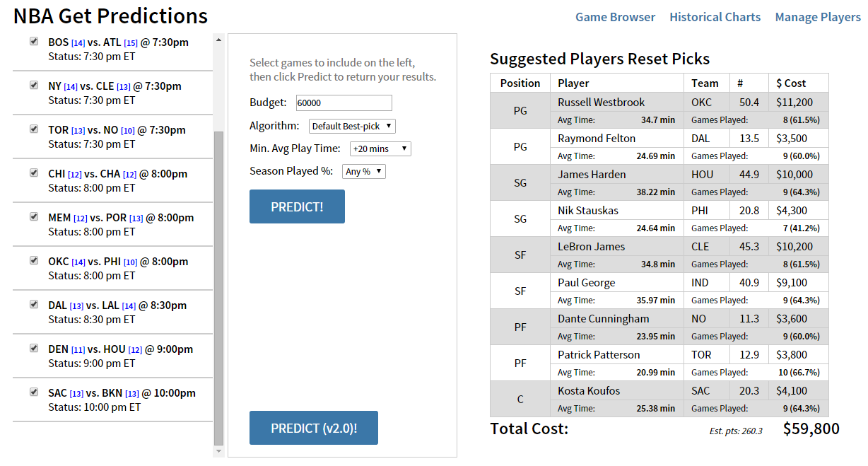Toggle the DEN vs. HOU game checkbox

[33, 348]
